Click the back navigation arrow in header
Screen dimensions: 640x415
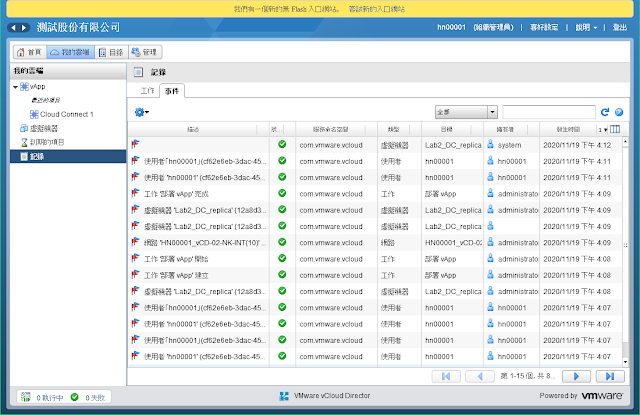[13, 28]
